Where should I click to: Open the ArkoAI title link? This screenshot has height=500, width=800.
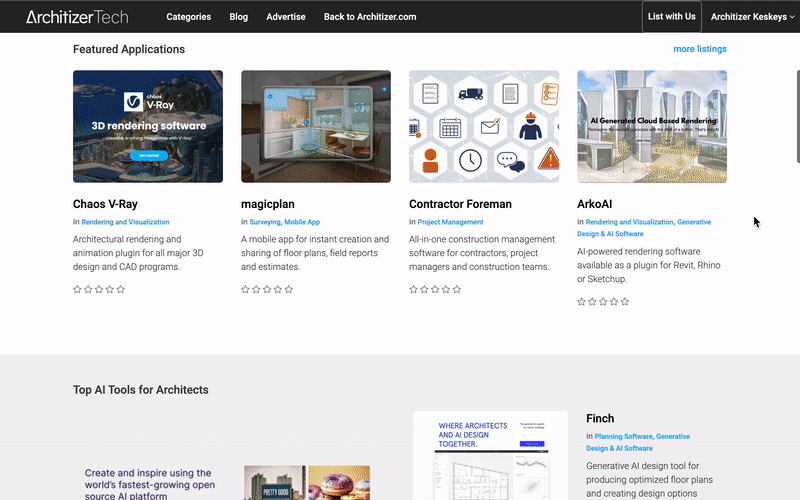click(x=594, y=204)
